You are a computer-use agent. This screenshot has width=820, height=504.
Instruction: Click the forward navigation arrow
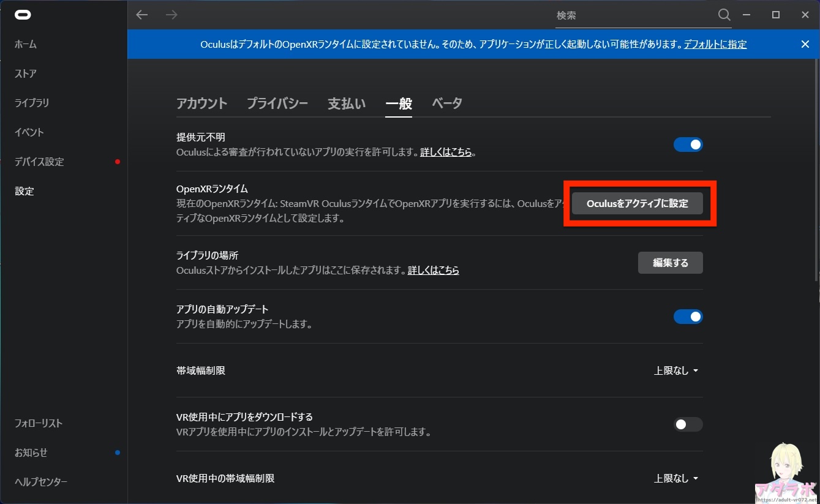(171, 15)
